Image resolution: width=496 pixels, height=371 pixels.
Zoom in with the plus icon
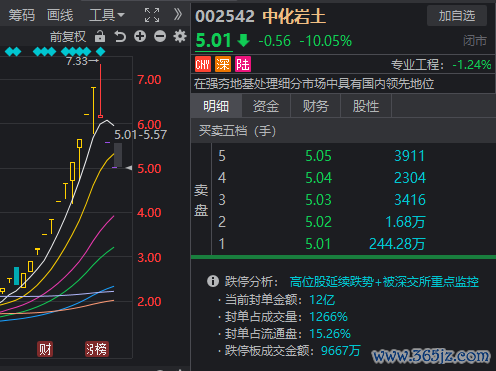pyautogui.click(x=140, y=36)
